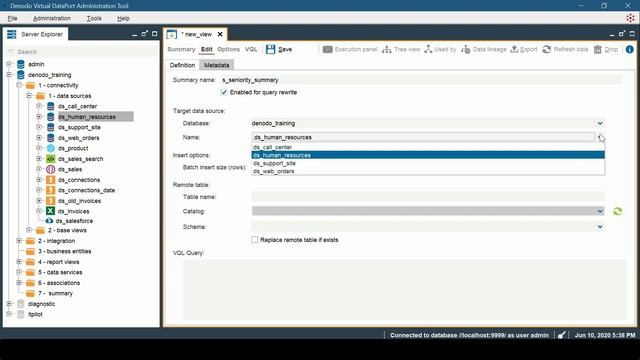
Task: Click the Name dropdown arrow
Action: pyautogui.click(x=600, y=137)
